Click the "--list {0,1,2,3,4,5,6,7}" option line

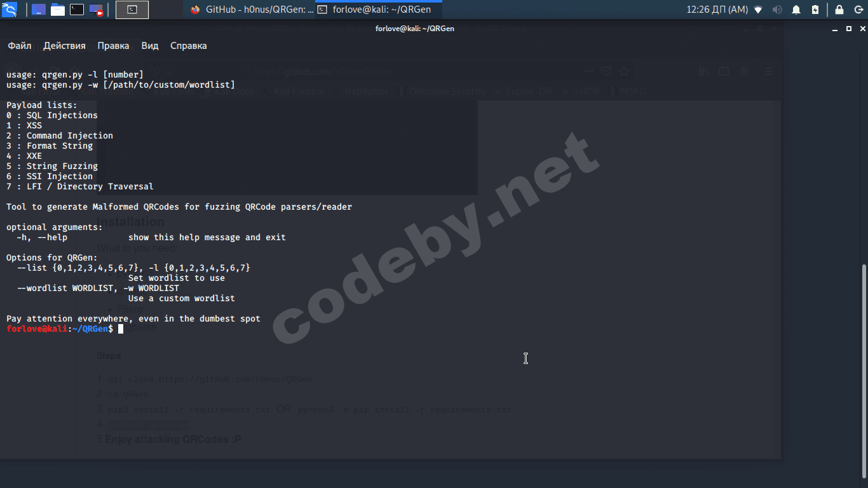pyautogui.click(x=133, y=268)
